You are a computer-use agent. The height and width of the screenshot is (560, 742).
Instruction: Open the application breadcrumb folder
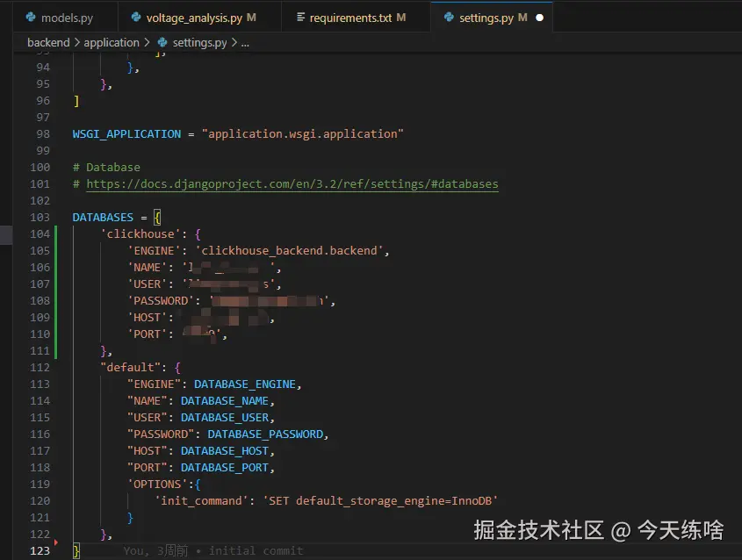click(112, 42)
